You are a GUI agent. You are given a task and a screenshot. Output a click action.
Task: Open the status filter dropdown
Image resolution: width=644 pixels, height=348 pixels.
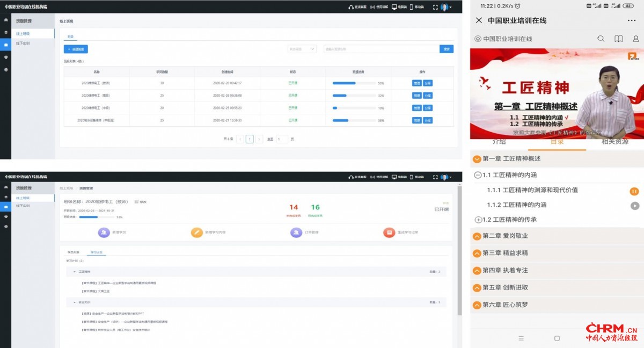tap(302, 49)
